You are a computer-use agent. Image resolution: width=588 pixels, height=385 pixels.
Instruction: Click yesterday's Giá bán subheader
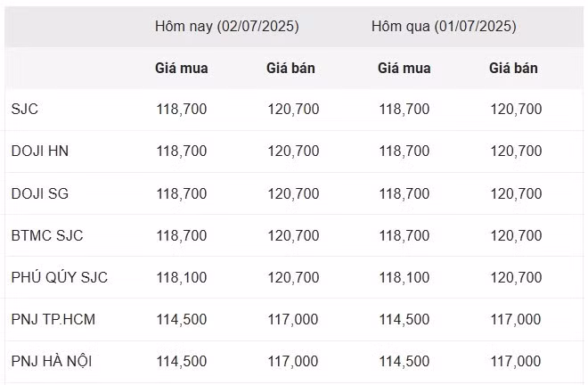point(513,68)
